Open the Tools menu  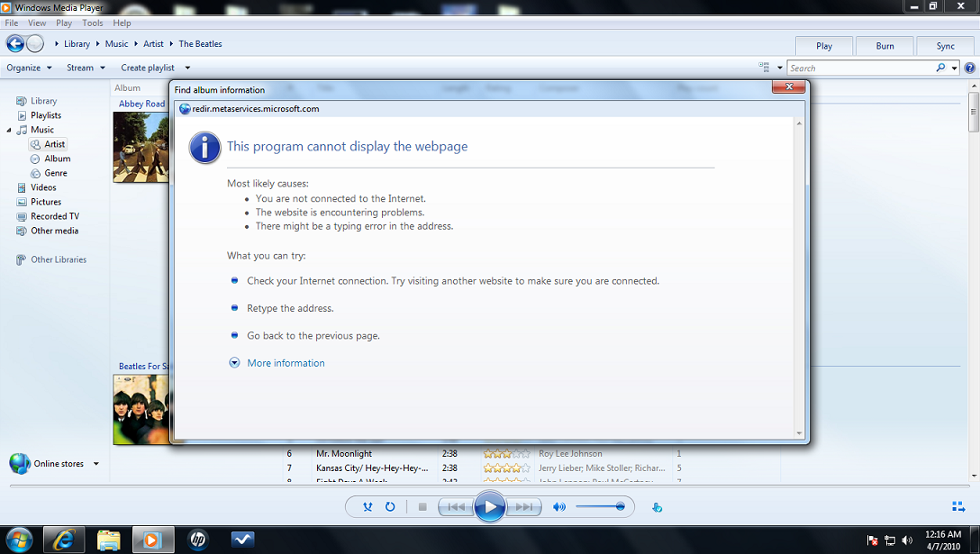[93, 23]
